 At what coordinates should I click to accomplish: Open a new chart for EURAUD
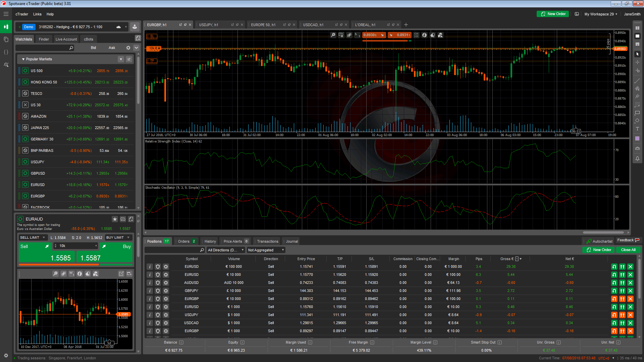tap(123, 219)
